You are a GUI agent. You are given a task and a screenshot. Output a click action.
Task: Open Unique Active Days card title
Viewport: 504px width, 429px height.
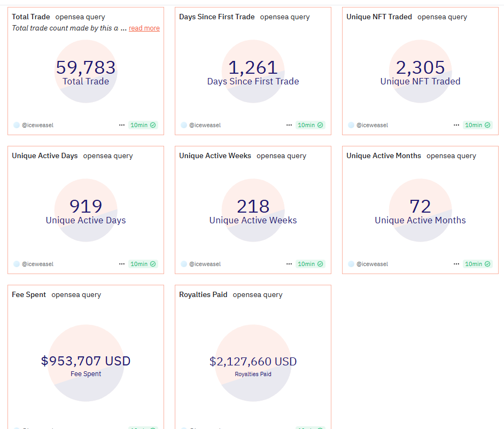[45, 156]
